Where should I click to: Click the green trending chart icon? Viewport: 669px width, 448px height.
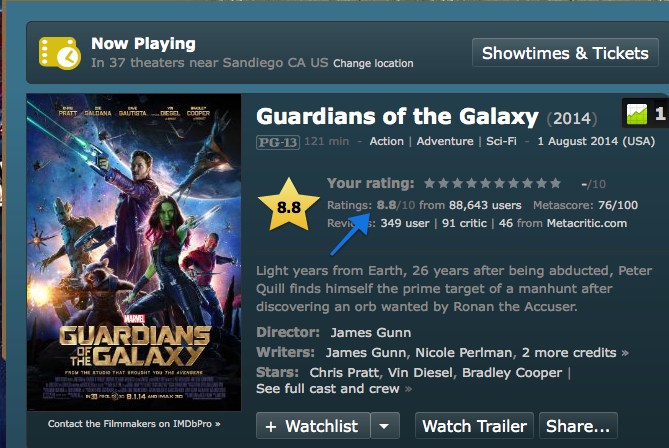pyautogui.click(x=635, y=114)
